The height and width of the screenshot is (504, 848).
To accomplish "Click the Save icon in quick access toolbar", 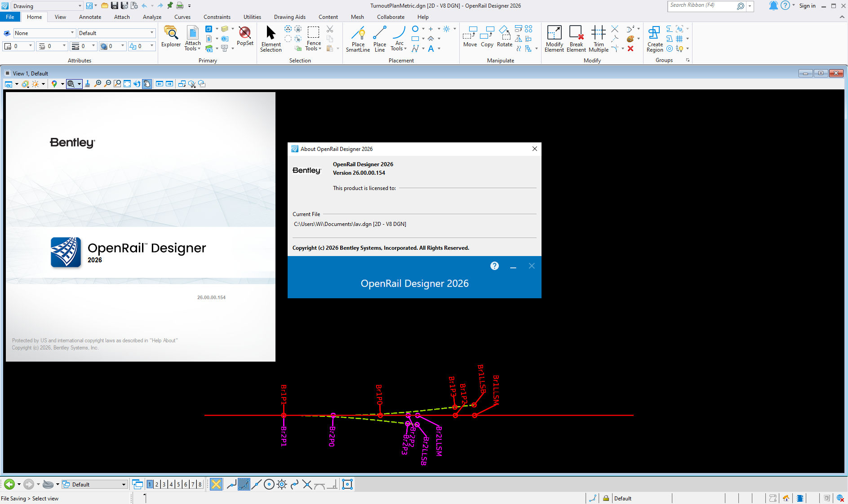I will (114, 6).
